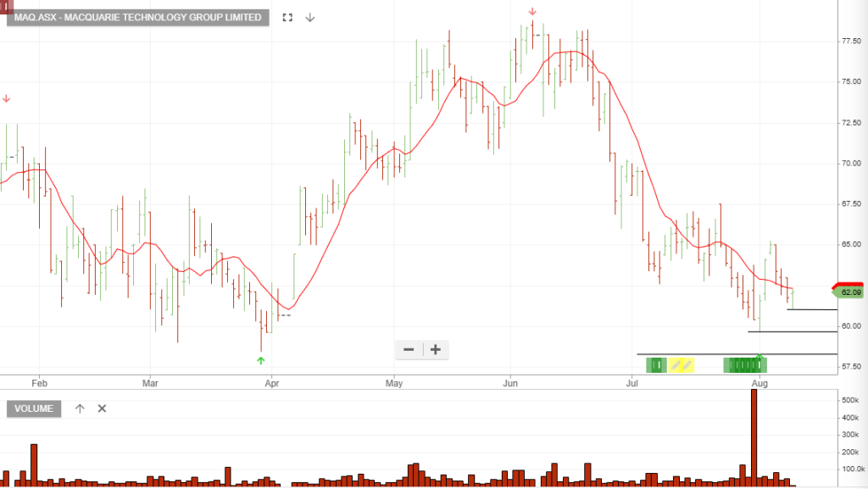
Task: Click the 62.09 current price tag
Action: pyautogui.click(x=848, y=292)
